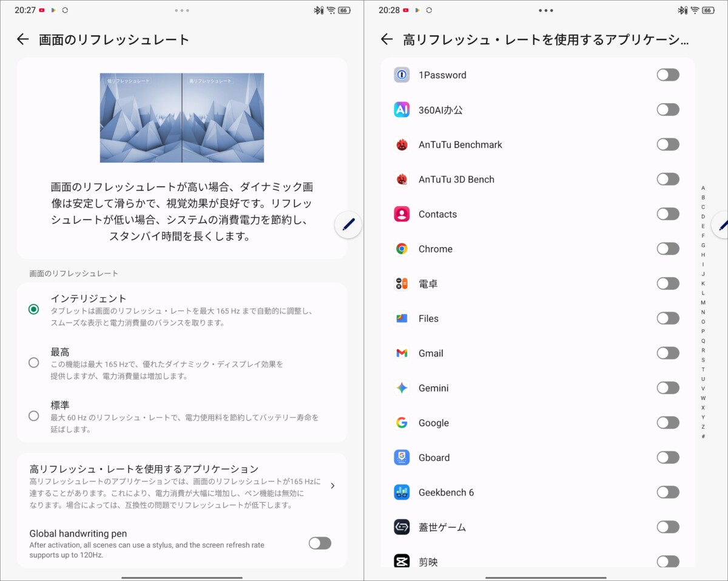Tap back arrow on high refresh apps list
Screen dimensions: 728x581
386,39
